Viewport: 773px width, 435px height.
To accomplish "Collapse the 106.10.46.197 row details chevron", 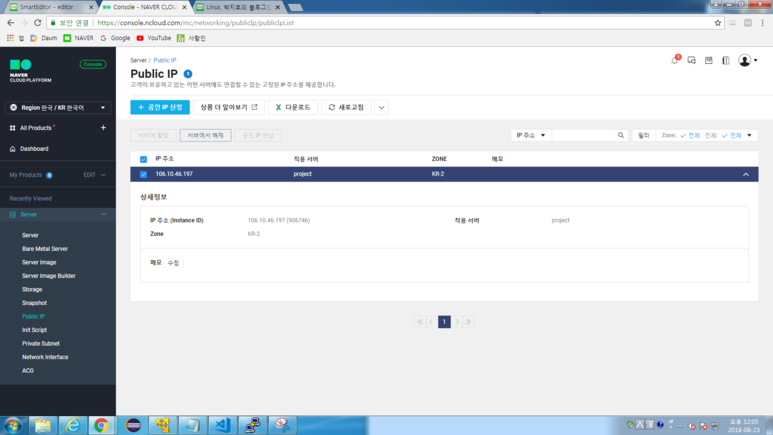I will click(x=746, y=174).
